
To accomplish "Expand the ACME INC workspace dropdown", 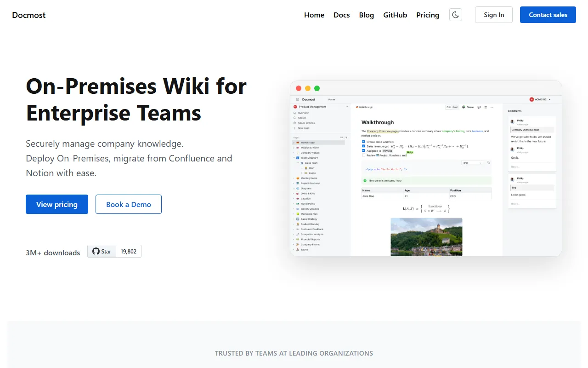I will point(540,99).
